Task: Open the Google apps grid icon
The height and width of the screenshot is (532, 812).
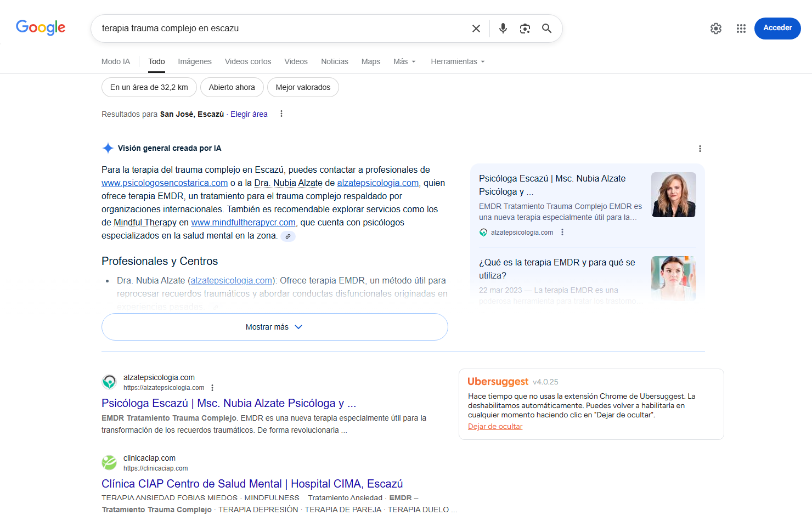Action: (x=741, y=29)
